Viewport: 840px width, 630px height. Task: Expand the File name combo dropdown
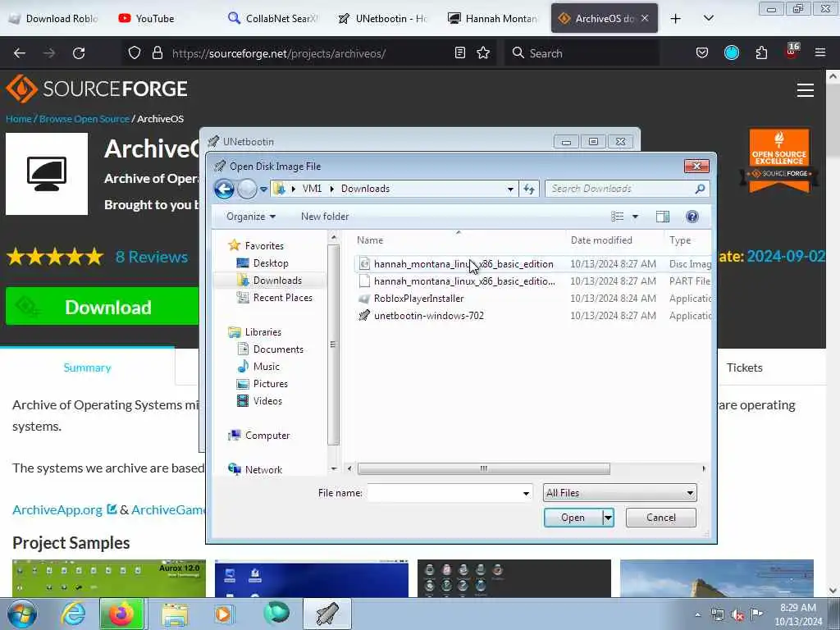pyautogui.click(x=526, y=493)
